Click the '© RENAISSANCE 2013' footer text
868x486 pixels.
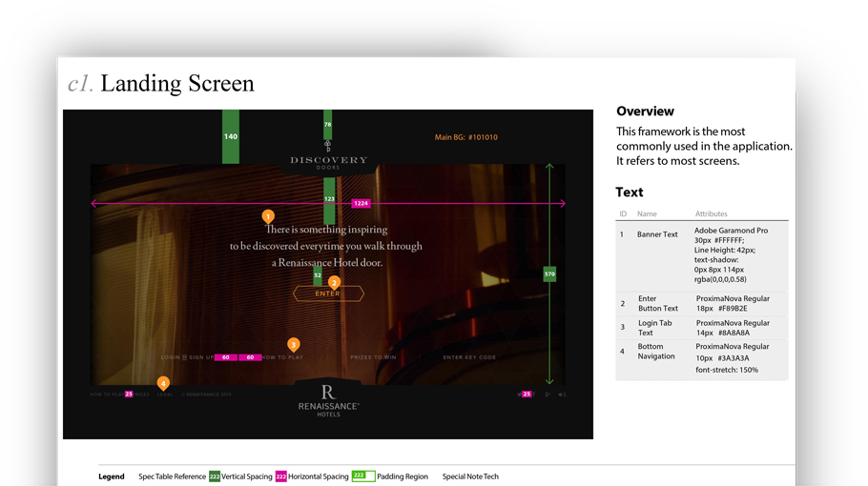(x=206, y=395)
